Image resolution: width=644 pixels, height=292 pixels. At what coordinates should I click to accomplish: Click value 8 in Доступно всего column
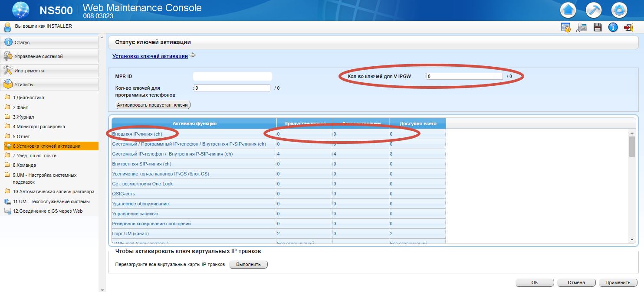point(391,154)
